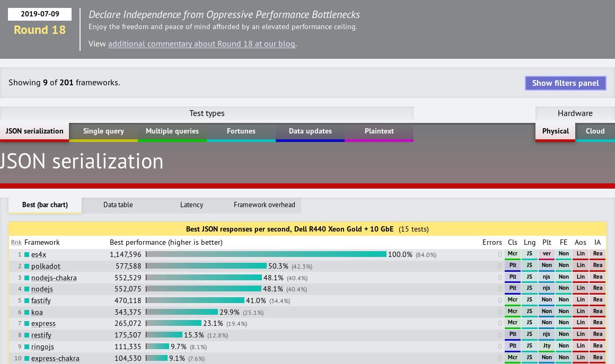Select the Plaintext test tab
This screenshot has width=615, height=364.
click(379, 131)
